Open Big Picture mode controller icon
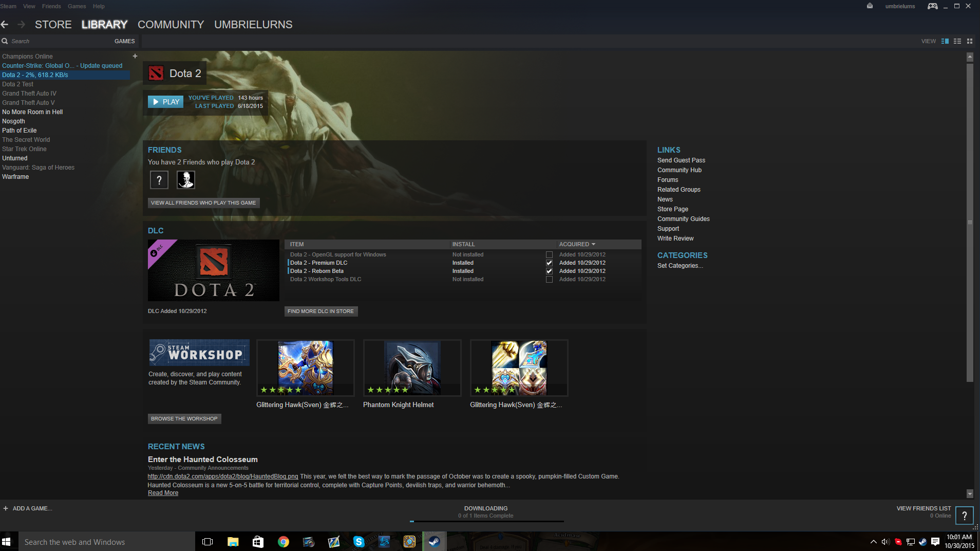 pos(932,6)
